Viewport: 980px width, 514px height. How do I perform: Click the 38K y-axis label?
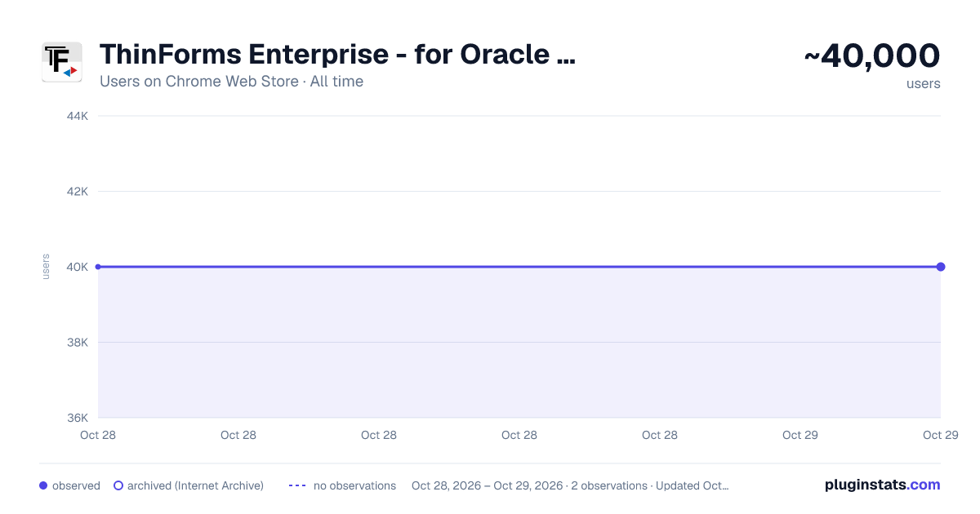pos(77,343)
